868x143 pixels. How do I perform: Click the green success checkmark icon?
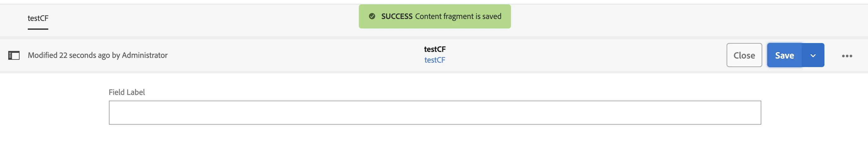(x=372, y=16)
